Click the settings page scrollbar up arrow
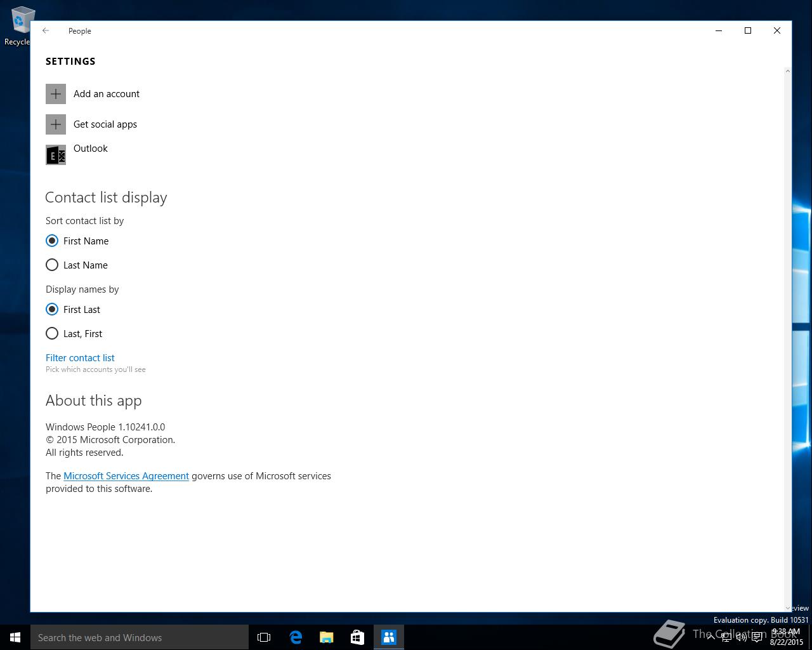The width and height of the screenshot is (812, 650). [x=788, y=71]
